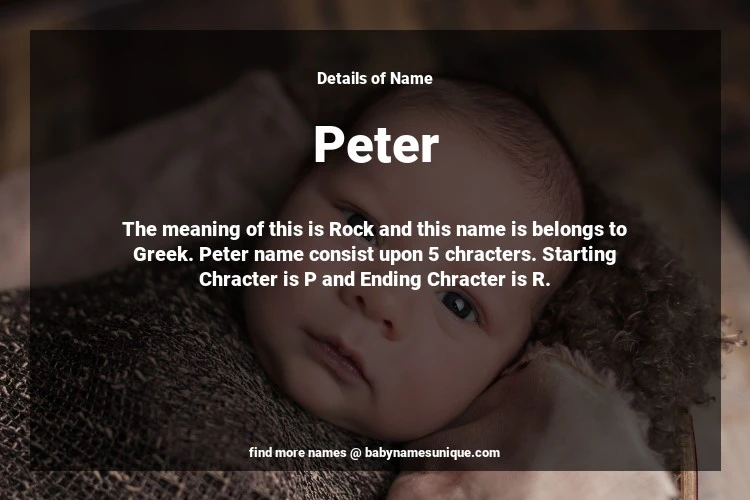
Task: Click the baby's open eye near the nose
Action: click(x=458, y=305)
